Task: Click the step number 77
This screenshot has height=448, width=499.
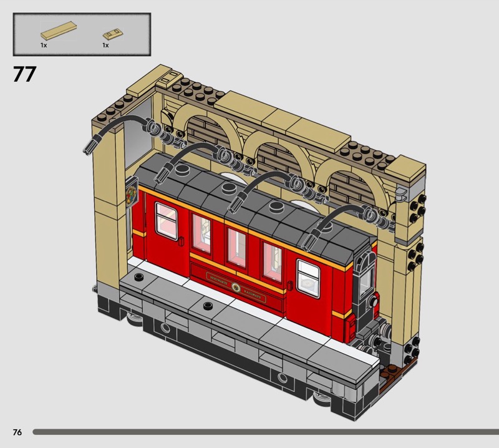Action: (24, 74)
